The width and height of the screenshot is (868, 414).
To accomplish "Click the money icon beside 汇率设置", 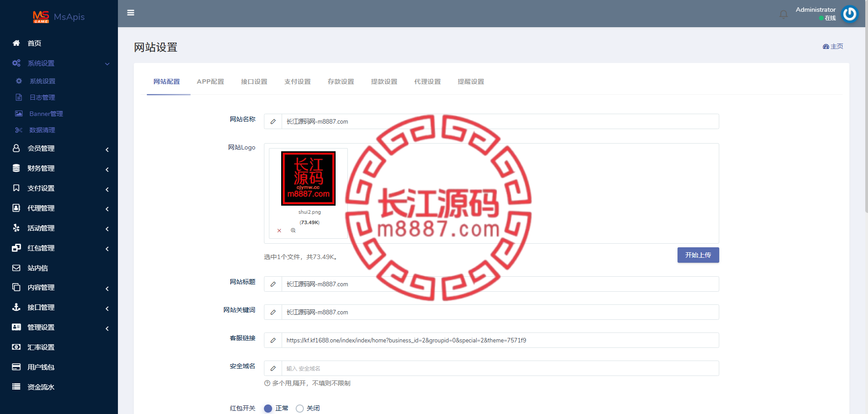I will point(16,347).
